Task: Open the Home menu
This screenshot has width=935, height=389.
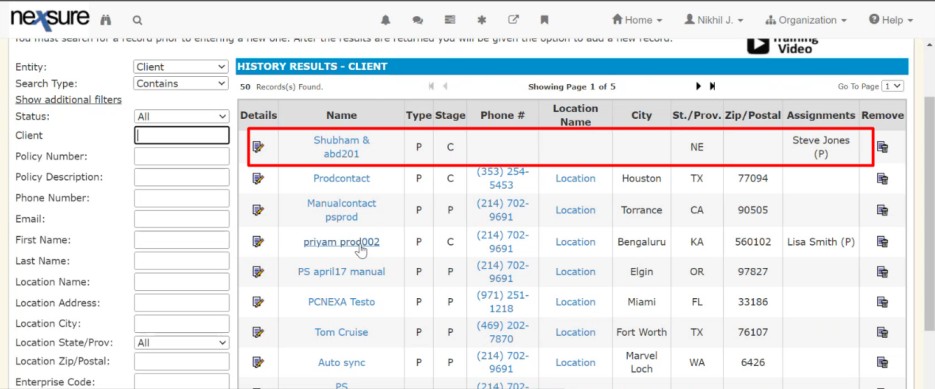Action: coord(637,20)
